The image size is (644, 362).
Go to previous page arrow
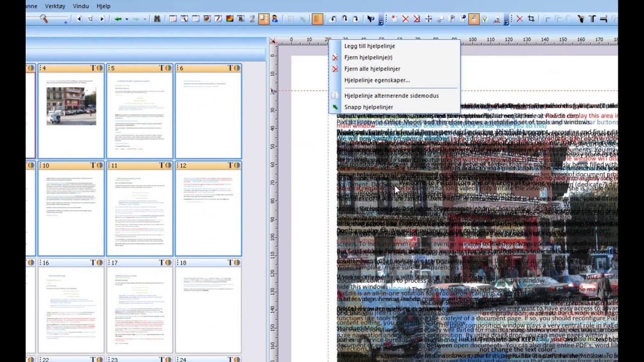tap(79, 19)
